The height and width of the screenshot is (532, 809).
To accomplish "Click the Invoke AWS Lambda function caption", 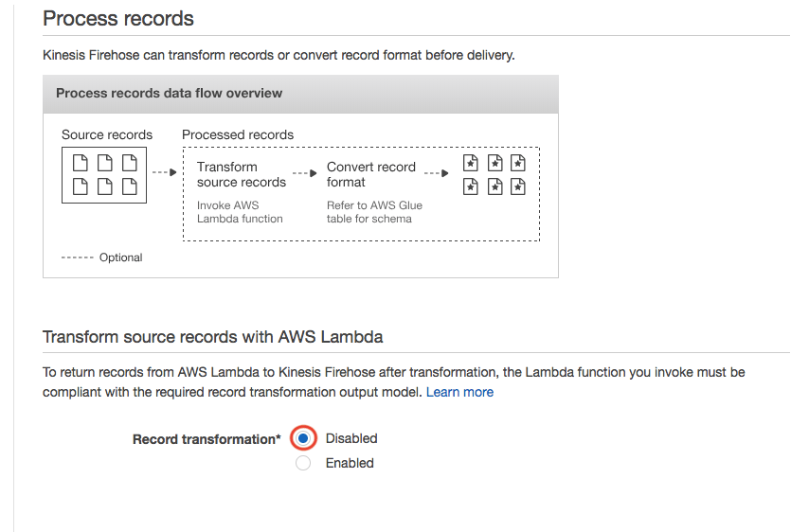I will click(240, 212).
